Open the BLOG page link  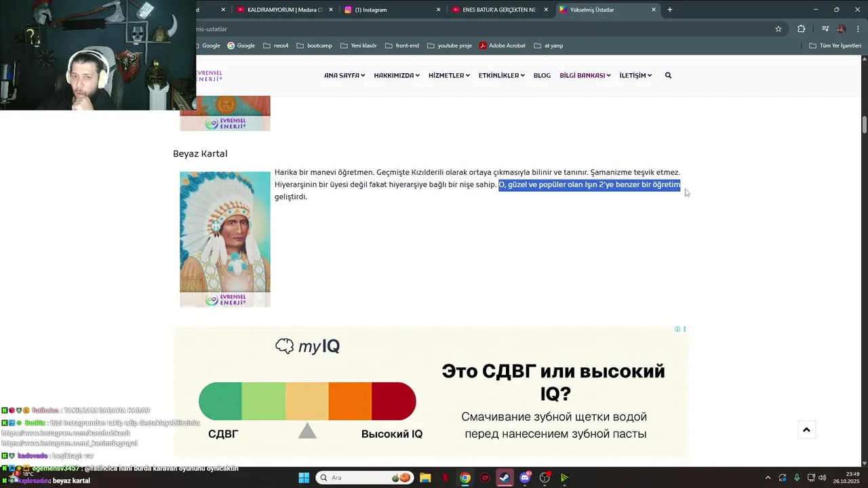click(x=542, y=75)
